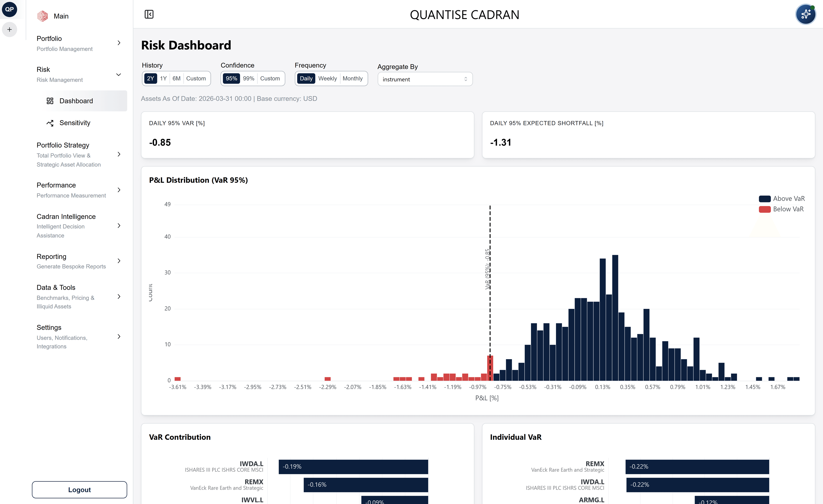Click the VaR Contribution heading

pos(180,437)
